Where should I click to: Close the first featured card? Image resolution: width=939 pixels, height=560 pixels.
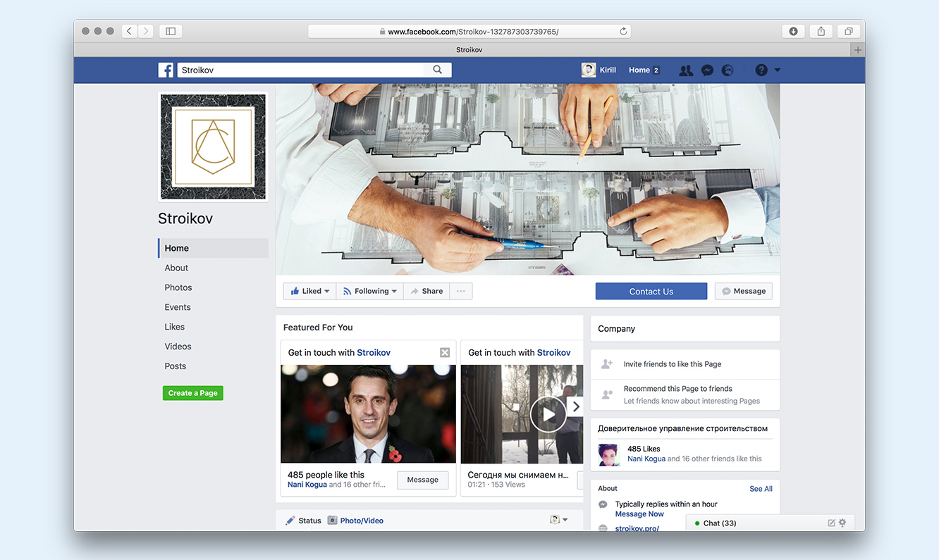pyautogui.click(x=445, y=352)
